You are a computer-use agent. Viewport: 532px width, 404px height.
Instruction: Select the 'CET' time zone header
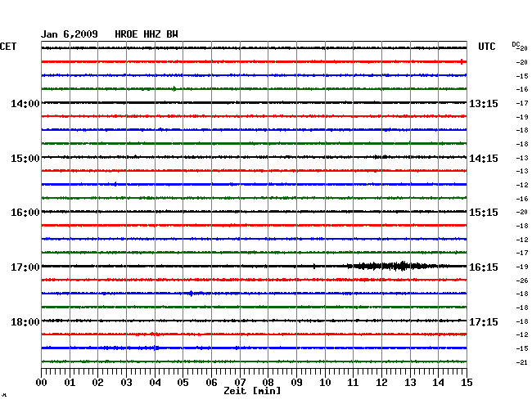pos(8,47)
